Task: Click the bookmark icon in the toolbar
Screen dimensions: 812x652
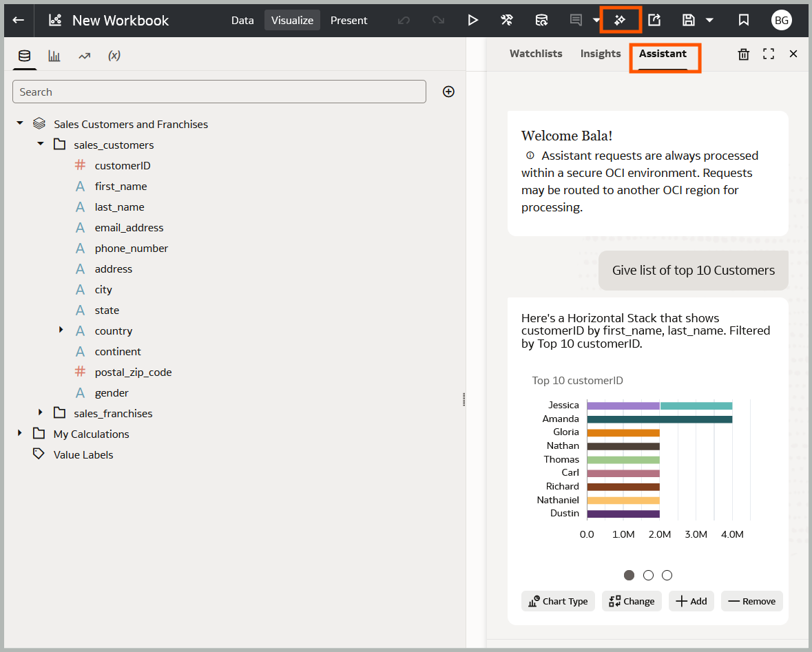Action: tap(743, 20)
